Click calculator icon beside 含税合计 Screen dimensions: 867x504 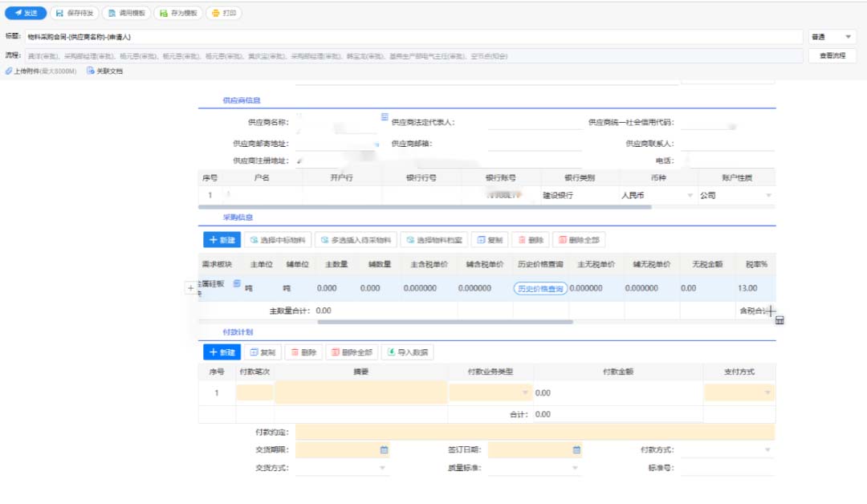[779, 320]
